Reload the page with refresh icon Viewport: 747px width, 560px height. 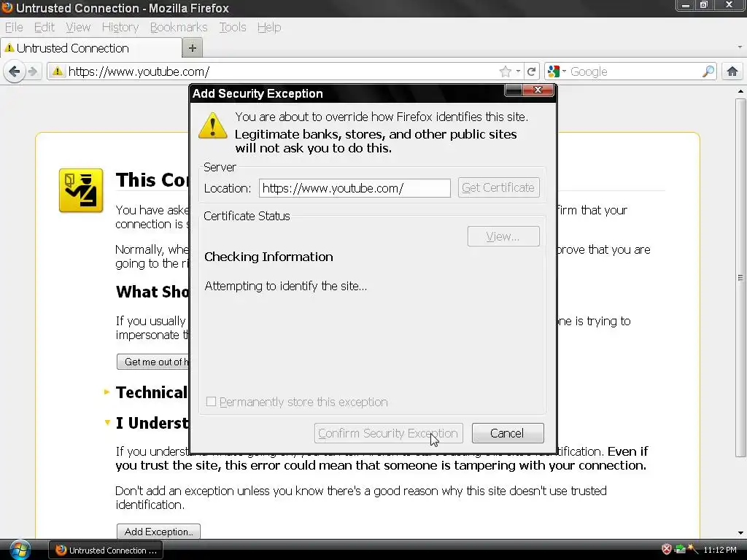point(532,72)
